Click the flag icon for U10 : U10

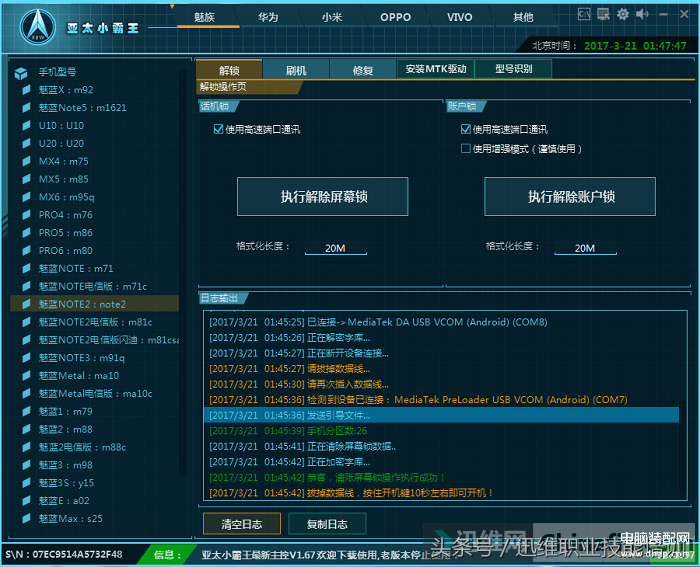point(26,125)
